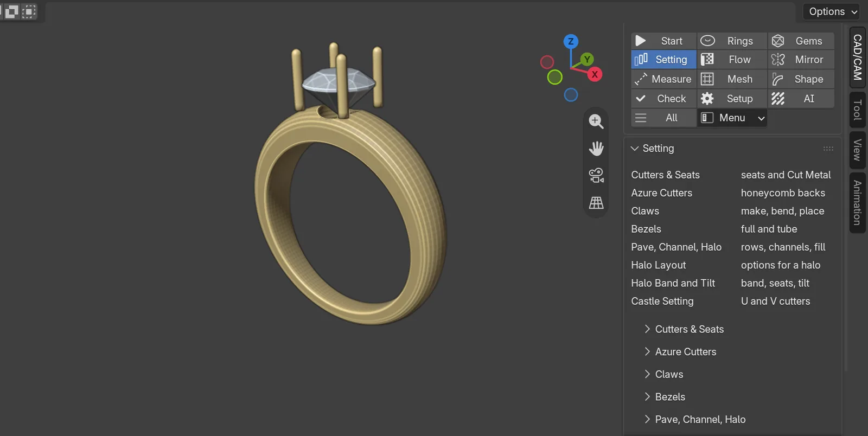Viewport: 868px width, 436px height.
Task: Show All tools list
Action: (663, 118)
